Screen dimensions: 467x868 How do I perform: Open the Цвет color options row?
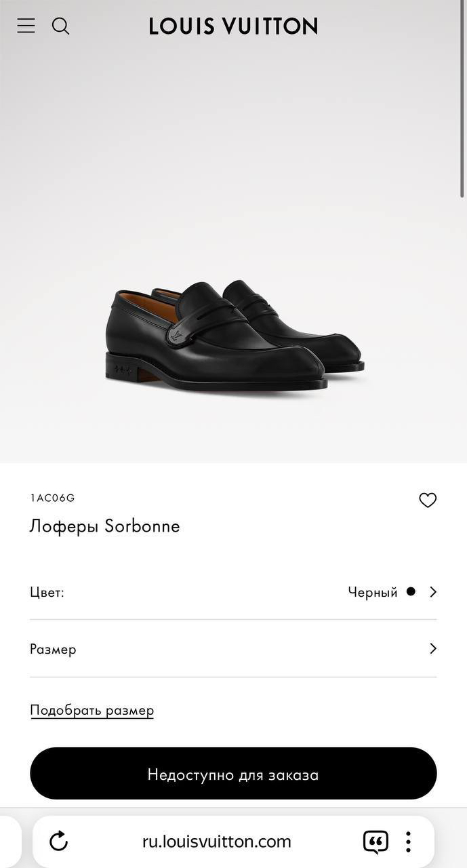tap(233, 592)
